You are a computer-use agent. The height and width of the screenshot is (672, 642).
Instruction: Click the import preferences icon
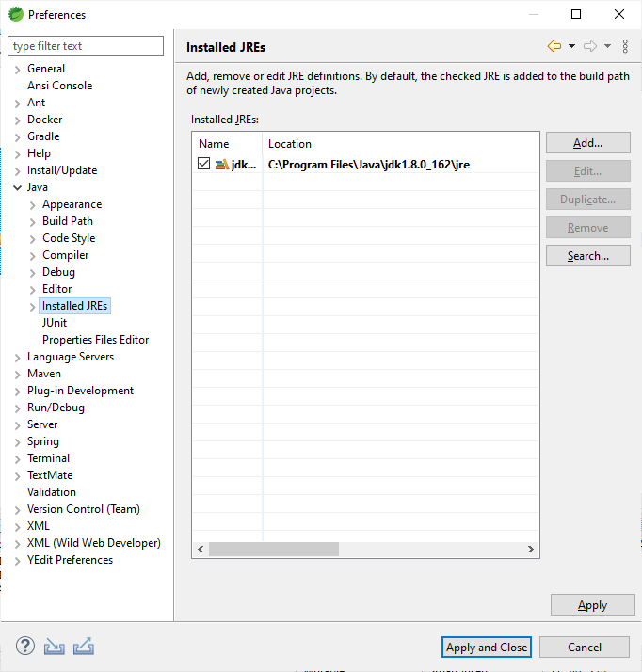point(55,647)
